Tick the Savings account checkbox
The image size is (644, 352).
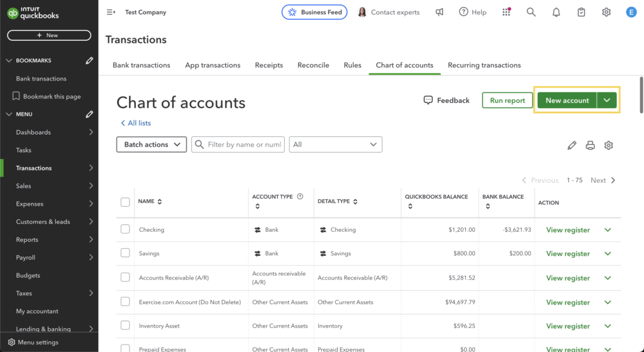(x=125, y=253)
